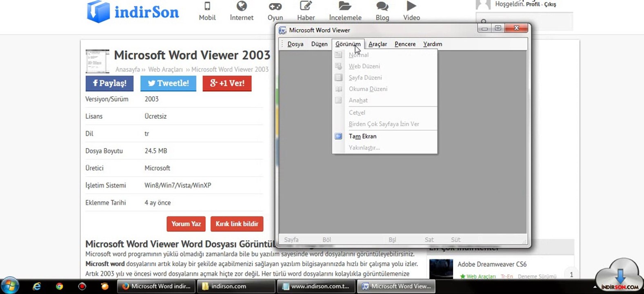The height and width of the screenshot is (294, 644).
Task: Maximize the Microsoft Word Viewer window
Action: click(x=498, y=28)
